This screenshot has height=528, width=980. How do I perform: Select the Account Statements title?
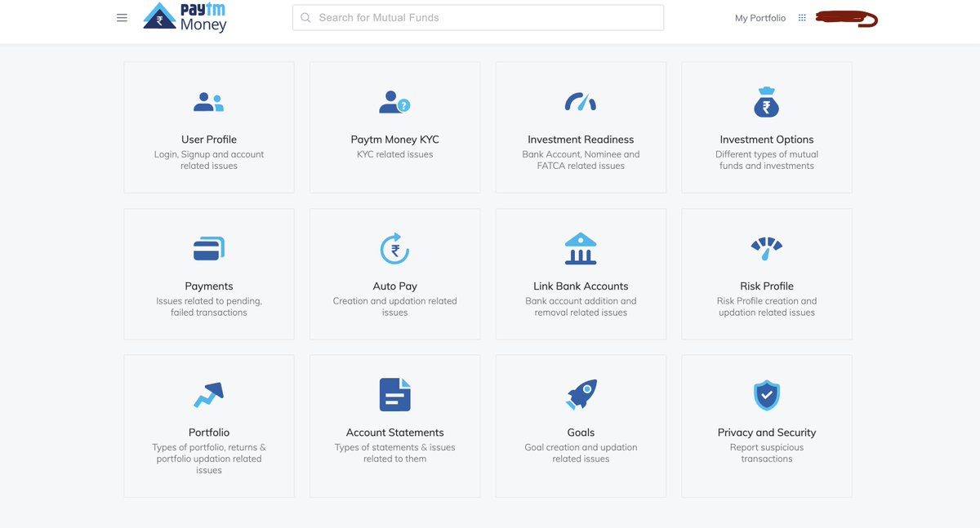click(395, 433)
